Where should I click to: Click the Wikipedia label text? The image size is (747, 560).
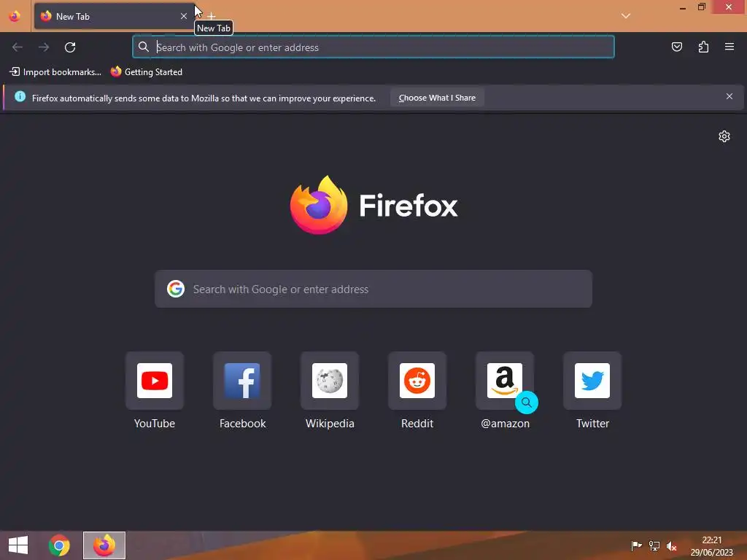330,424
